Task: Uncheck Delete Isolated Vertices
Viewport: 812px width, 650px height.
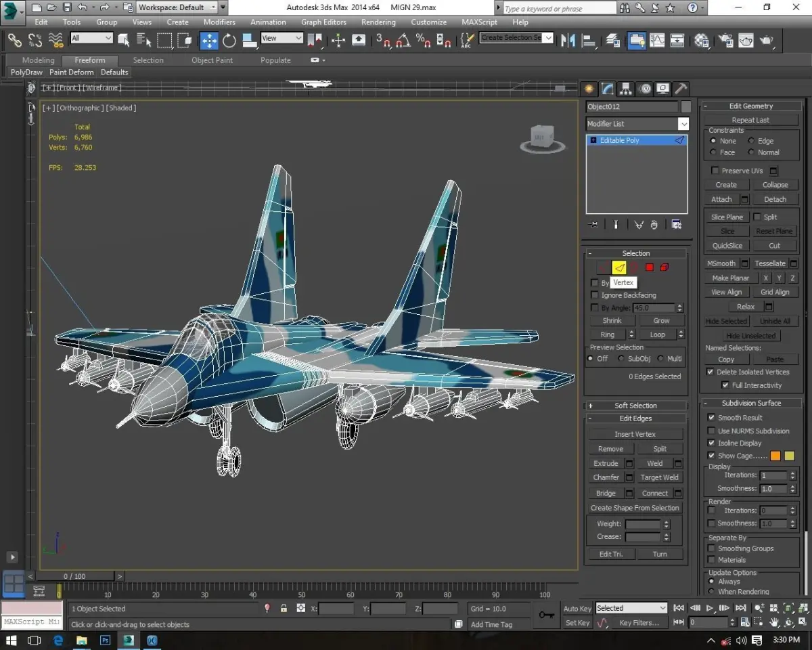Action: pos(710,372)
